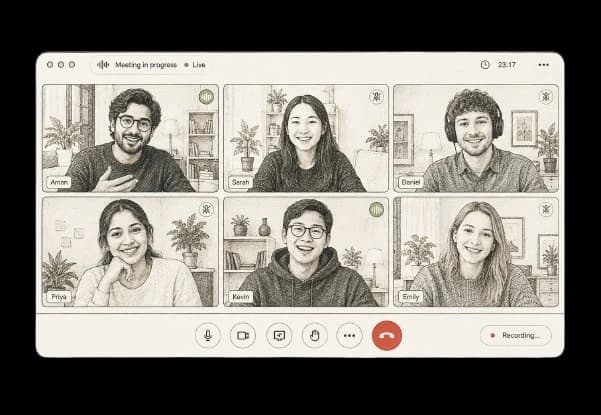601x415 pixels.
Task: Click the Recording… indicator button
Action: [516, 335]
